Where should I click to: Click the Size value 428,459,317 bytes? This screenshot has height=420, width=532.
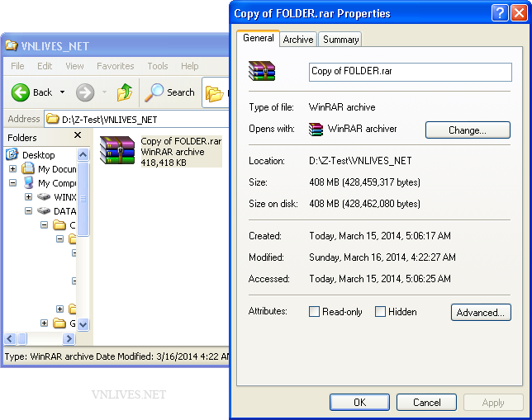365,182
